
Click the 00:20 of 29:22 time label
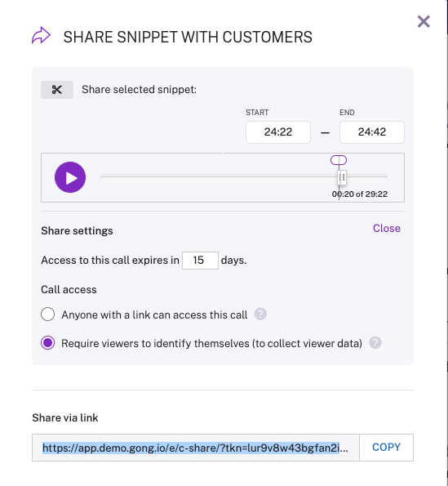click(x=360, y=194)
